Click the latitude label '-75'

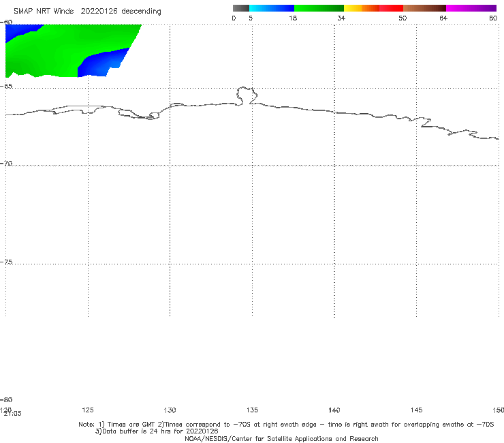[6, 262]
